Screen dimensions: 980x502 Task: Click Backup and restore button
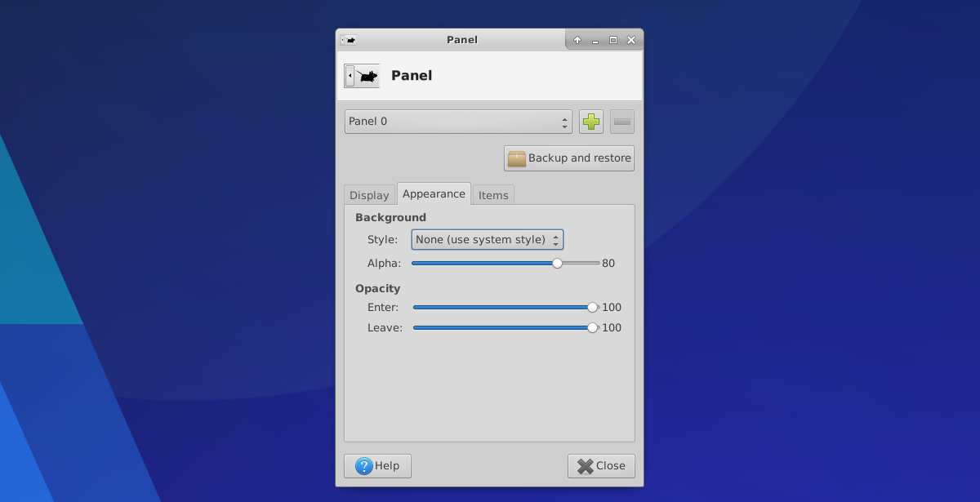(x=569, y=158)
